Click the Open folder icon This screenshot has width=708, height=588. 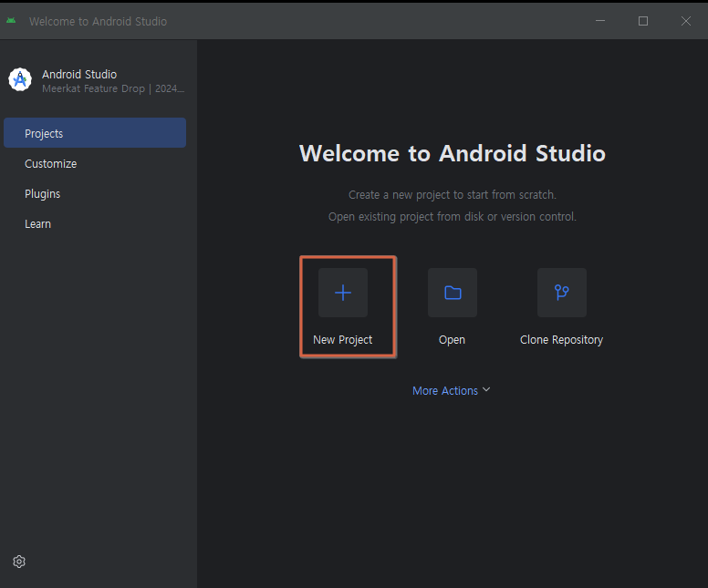click(453, 293)
